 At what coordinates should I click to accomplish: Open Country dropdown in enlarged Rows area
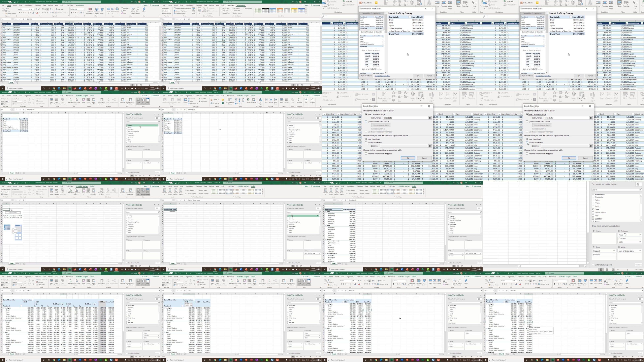pyautogui.click(x=614, y=254)
